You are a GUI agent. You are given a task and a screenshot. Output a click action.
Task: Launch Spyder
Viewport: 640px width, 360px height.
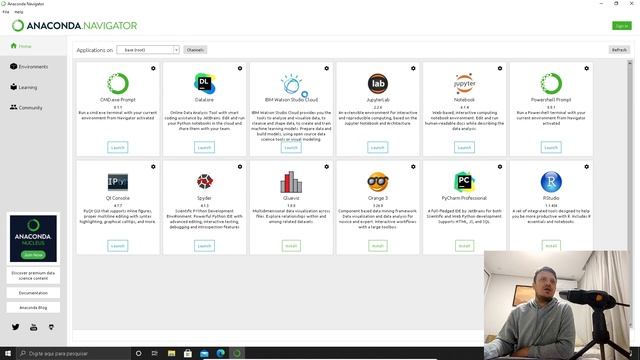[x=204, y=246]
